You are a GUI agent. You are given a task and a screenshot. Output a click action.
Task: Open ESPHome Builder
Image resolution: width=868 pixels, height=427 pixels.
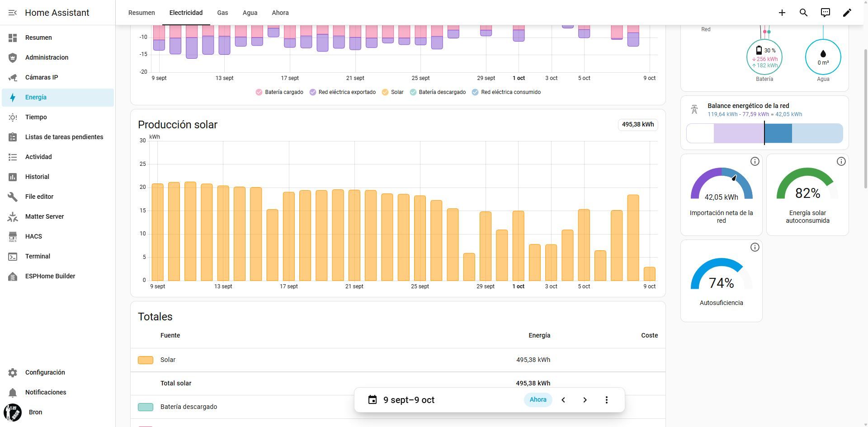(57, 276)
